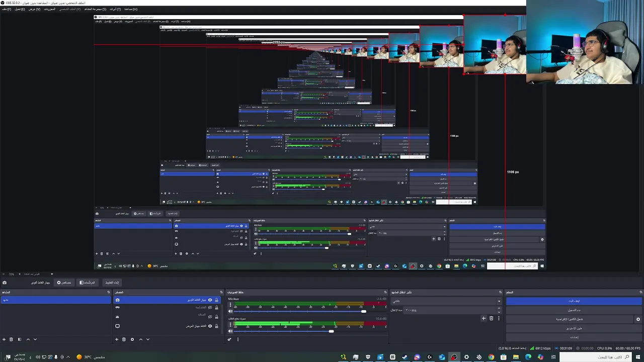
Task: Unlock the video capture device source
Action: tap(217, 300)
